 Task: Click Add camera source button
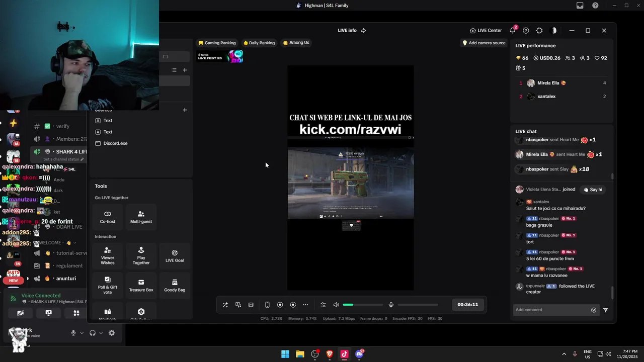484,43
